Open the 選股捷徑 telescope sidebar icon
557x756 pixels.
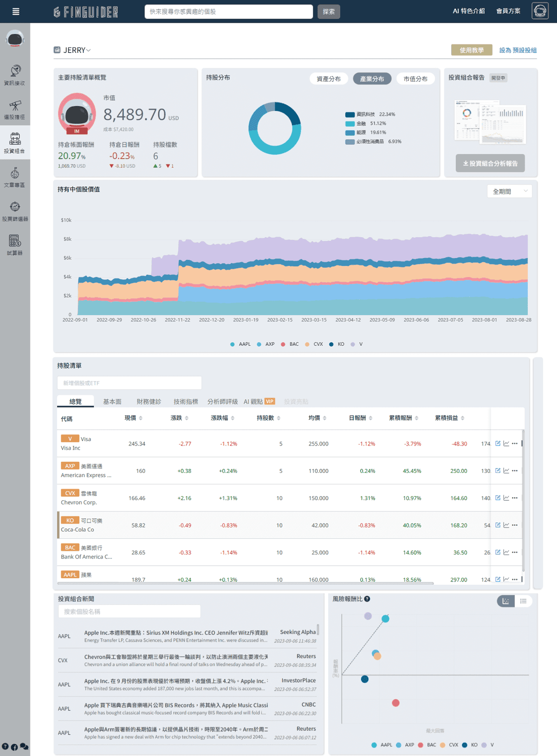[x=15, y=109]
